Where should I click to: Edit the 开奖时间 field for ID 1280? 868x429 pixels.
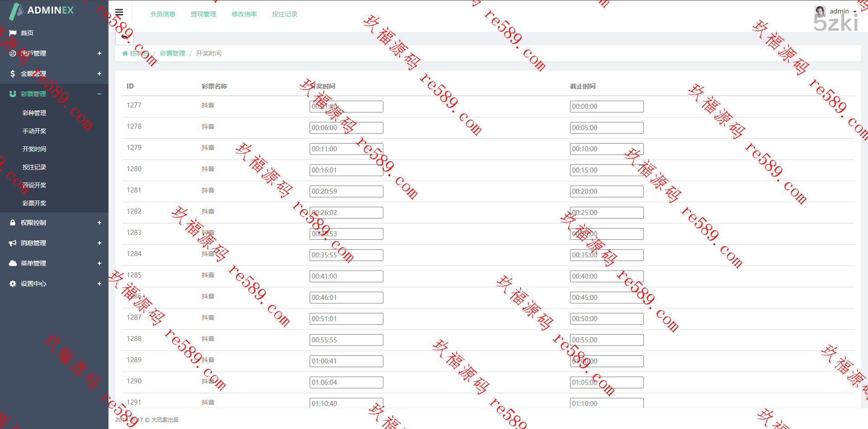[346, 170]
